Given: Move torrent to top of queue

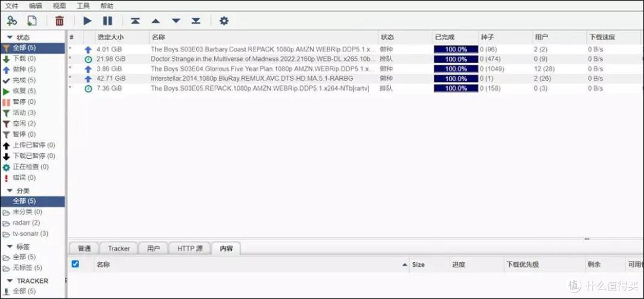Looking at the screenshot, I should (135, 20).
